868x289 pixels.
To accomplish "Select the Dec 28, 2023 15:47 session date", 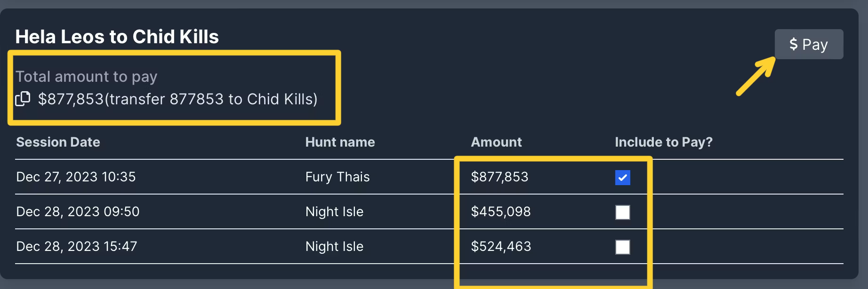I will (77, 246).
